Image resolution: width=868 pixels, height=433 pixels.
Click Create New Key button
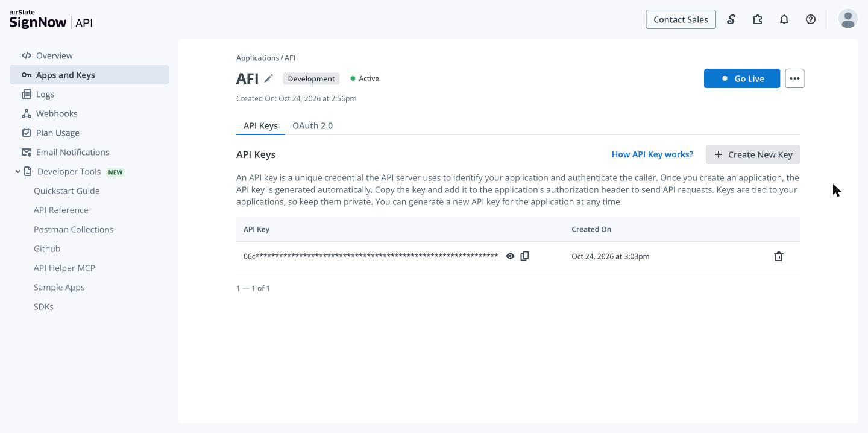tap(753, 154)
